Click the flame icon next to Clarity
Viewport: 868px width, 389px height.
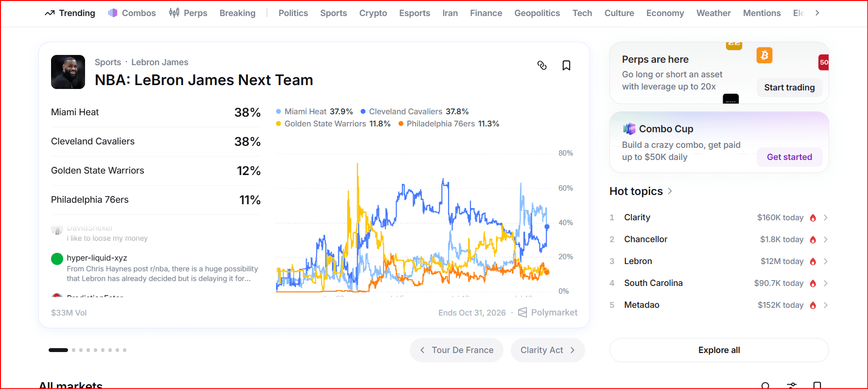tap(813, 218)
